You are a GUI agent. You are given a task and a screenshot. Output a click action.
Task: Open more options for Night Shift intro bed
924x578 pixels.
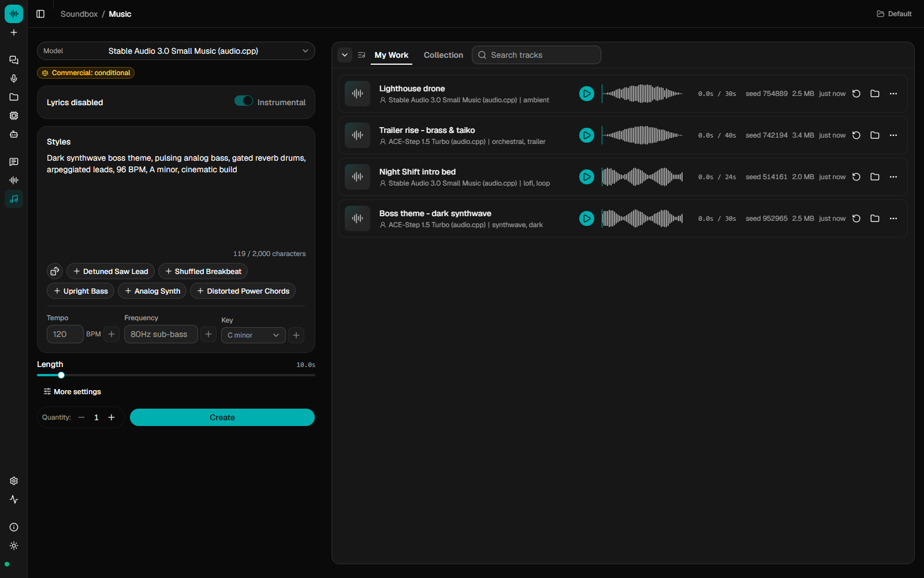893,177
